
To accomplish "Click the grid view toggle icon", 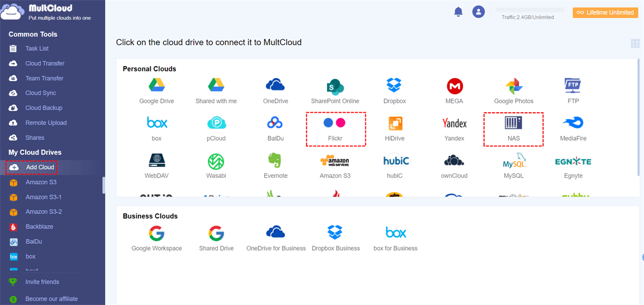I will 635,43.
